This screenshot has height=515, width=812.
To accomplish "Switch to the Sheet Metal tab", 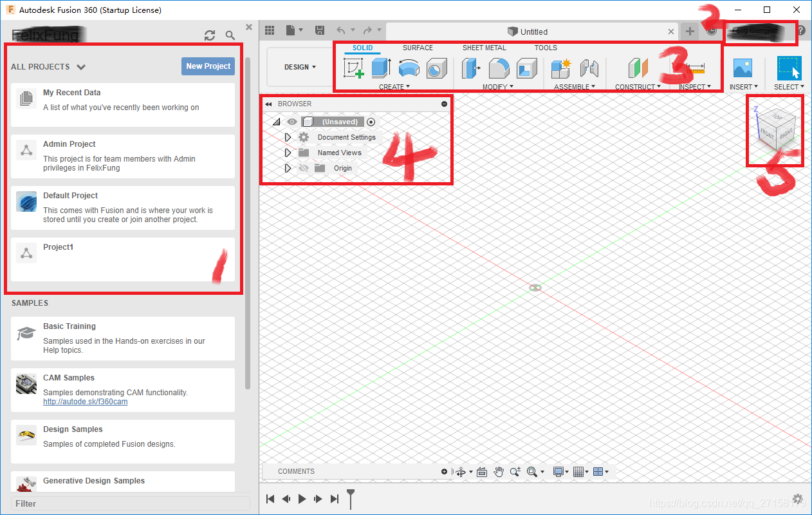I will pos(484,48).
